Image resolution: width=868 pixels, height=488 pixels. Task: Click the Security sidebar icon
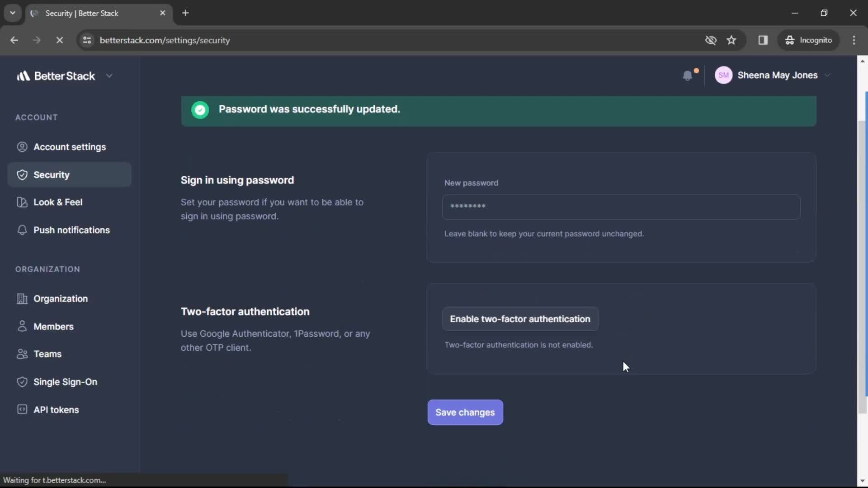tap(21, 174)
